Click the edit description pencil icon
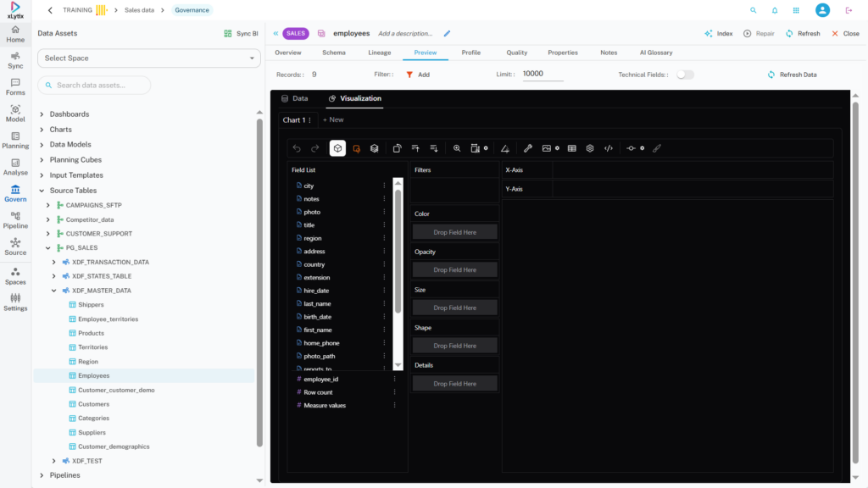The height and width of the screenshot is (488, 868). [448, 34]
